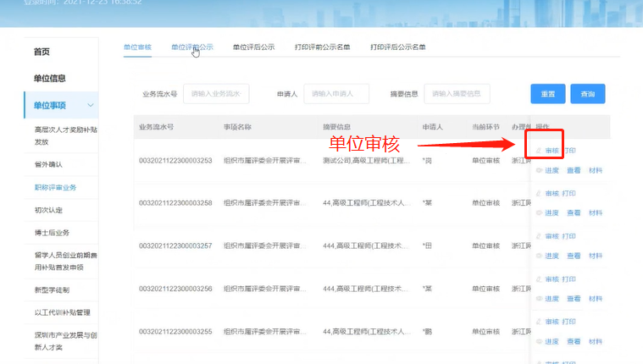Focus the 申请人 input field
This screenshot has height=364, width=643.
(339, 93)
